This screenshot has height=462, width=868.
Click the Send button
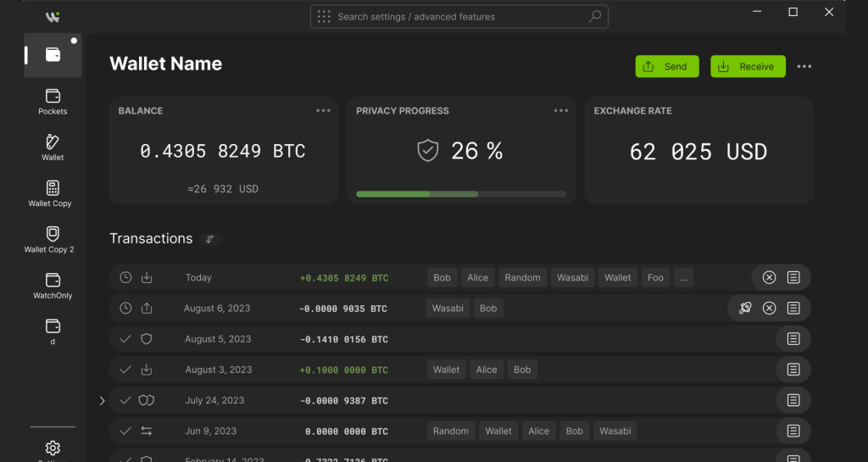pos(667,67)
